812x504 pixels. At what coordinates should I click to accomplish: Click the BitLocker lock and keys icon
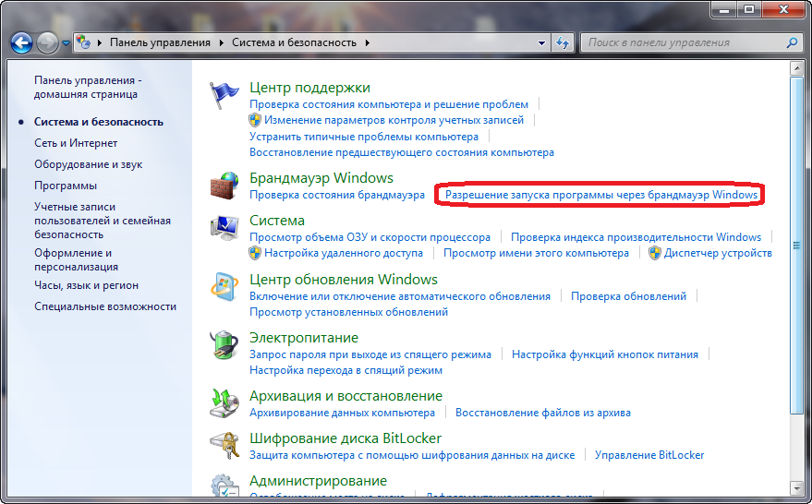[x=224, y=446]
